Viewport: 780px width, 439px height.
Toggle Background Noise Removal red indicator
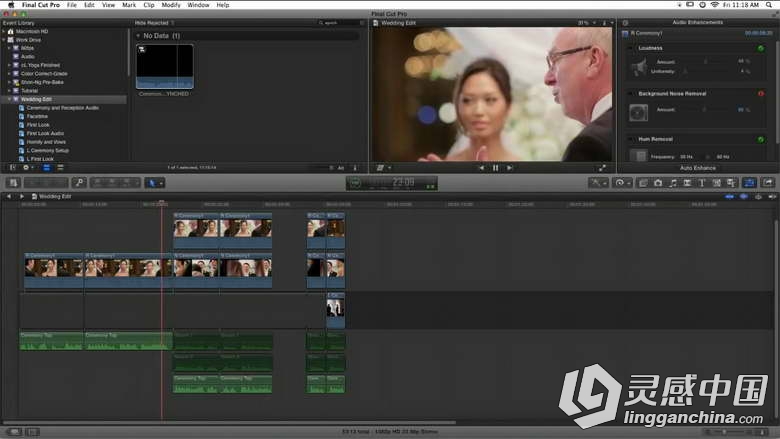[761, 93]
